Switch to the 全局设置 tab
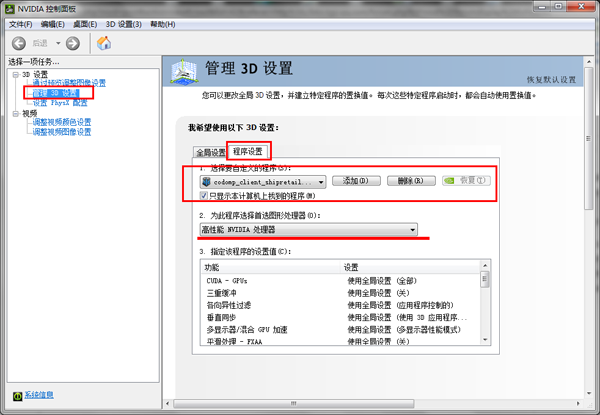600x415 pixels. (x=210, y=152)
